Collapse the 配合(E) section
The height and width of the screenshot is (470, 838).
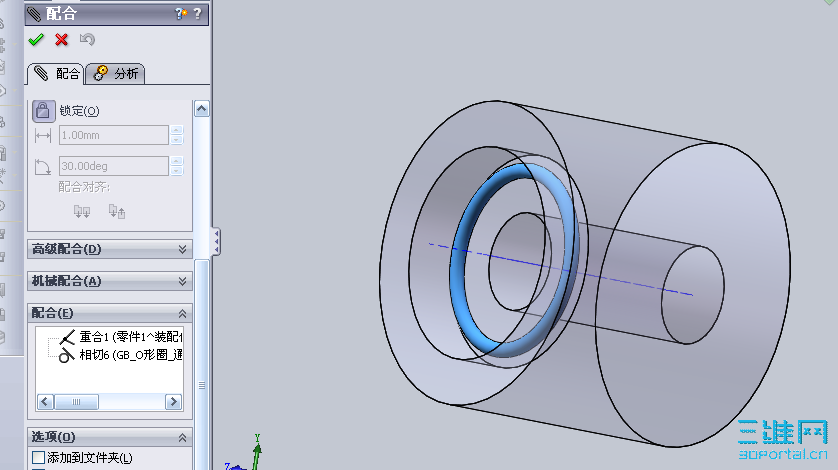[x=110, y=313]
